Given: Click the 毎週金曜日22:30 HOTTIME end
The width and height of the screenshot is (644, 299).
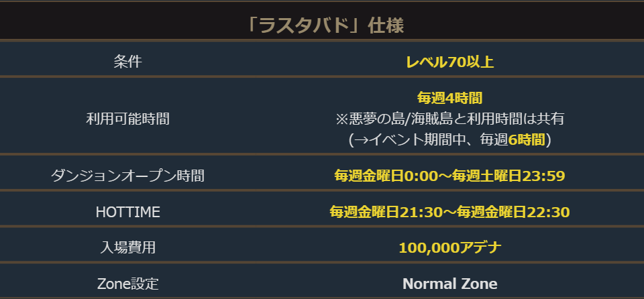Looking at the screenshot, I should (x=513, y=212).
